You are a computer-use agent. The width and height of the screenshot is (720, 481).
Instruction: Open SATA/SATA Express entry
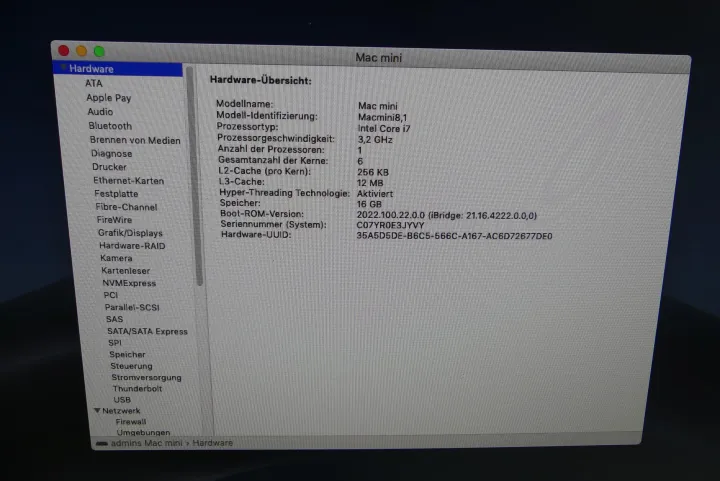(147, 331)
